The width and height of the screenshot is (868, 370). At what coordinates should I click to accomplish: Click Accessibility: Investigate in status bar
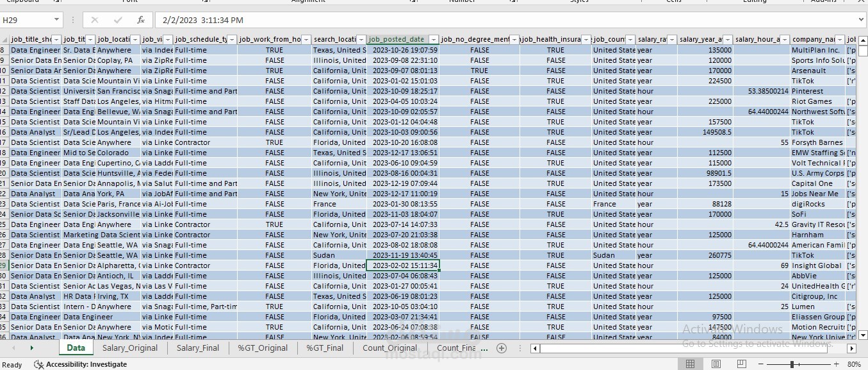(86, 364)
